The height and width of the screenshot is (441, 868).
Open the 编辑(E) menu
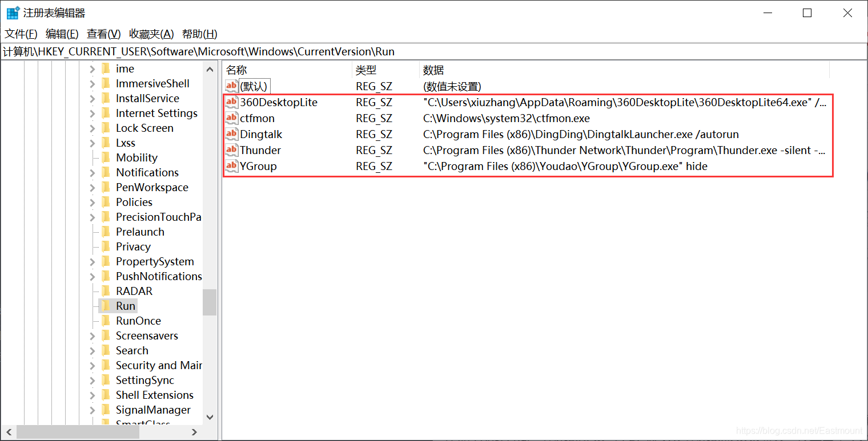pyautogui.click(x=62, y=34)
